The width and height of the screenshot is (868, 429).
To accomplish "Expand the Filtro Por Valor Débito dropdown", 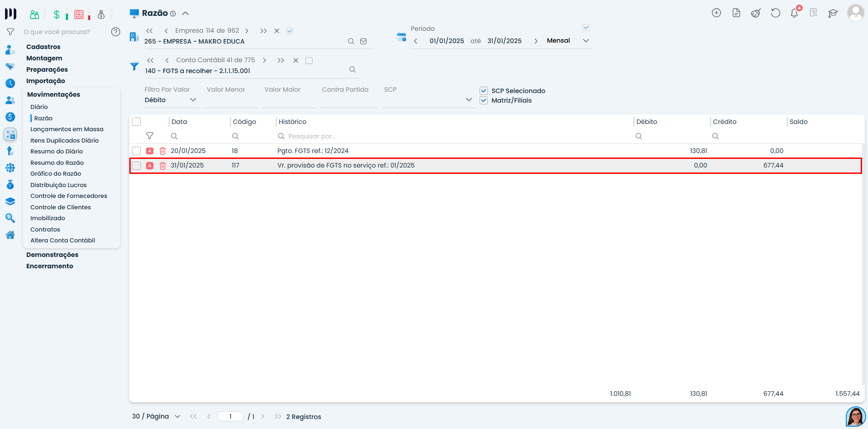I will [x=193, y=100].
